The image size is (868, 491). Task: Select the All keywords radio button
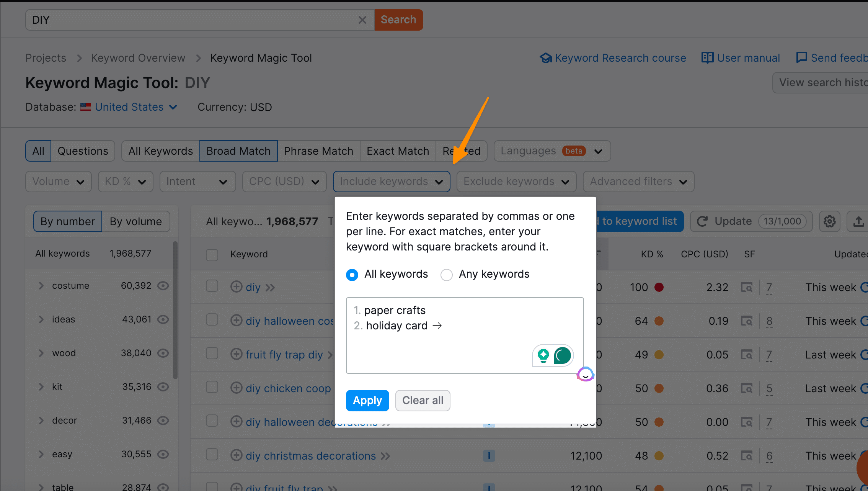tap(352, 274)
